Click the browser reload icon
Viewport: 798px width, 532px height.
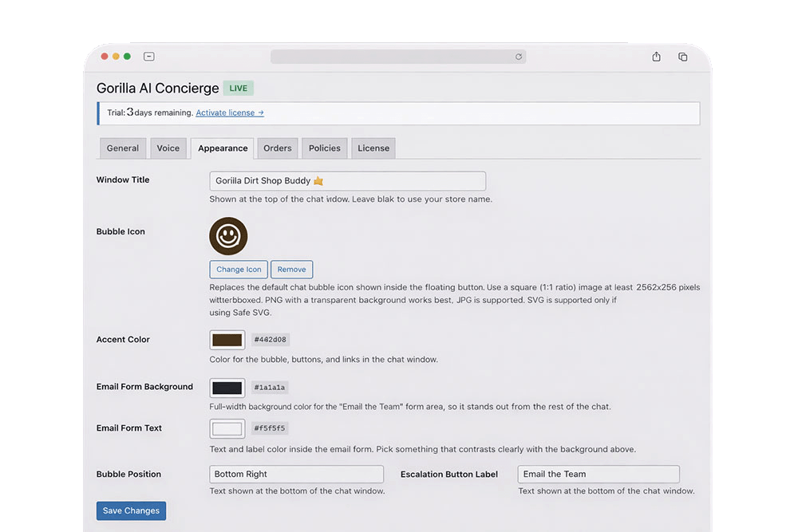518,57
